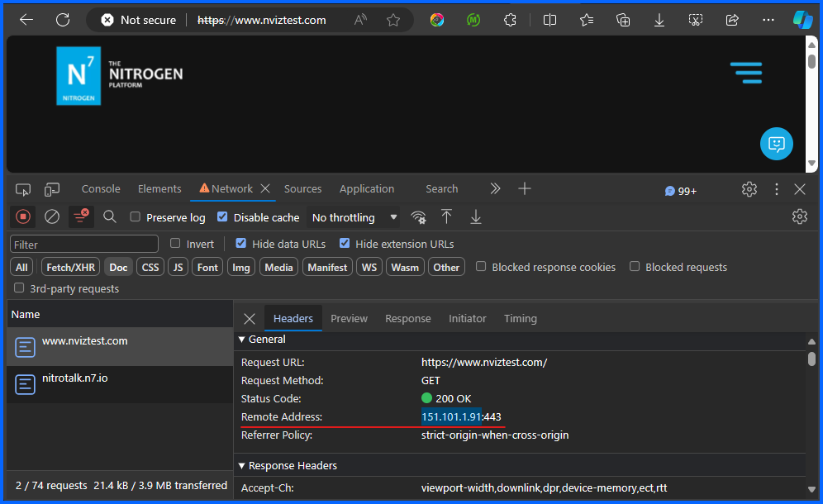This screenshot has height=504, width=823.
Task: Open the Timing tab
Action: [520, 318]
